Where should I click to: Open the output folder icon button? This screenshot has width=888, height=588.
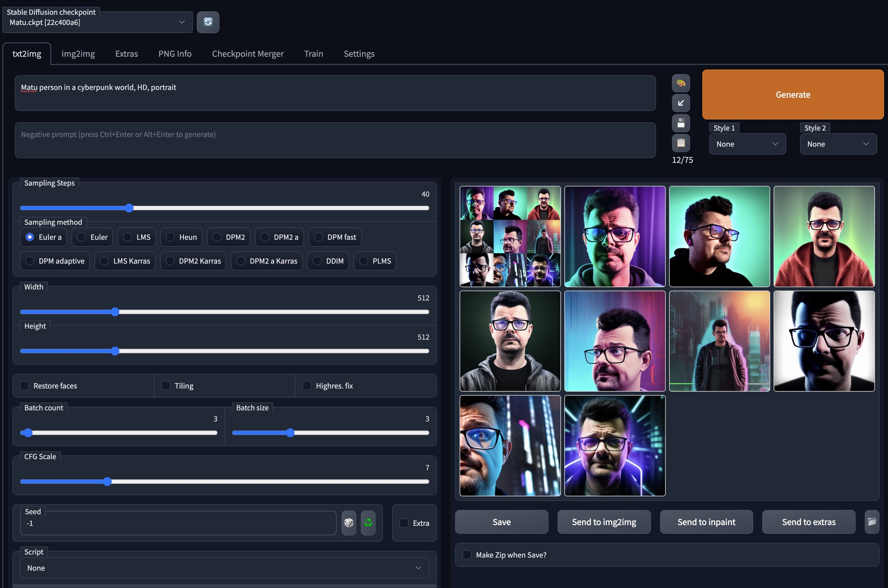coord(872,522)
